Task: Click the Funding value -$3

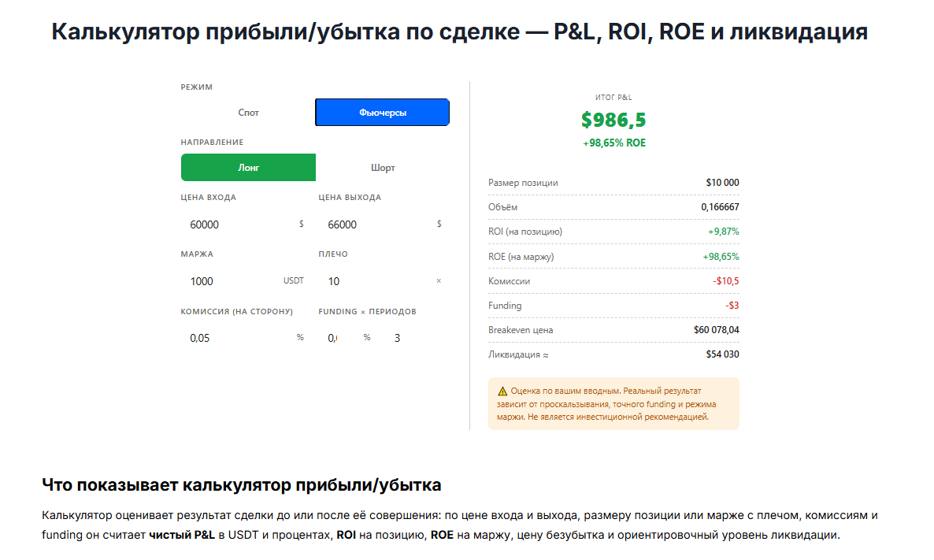Action: click(x=732, y=306)
